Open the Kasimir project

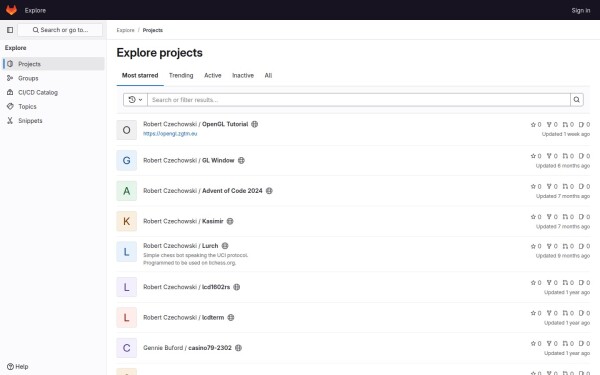[x=213, y=221]
